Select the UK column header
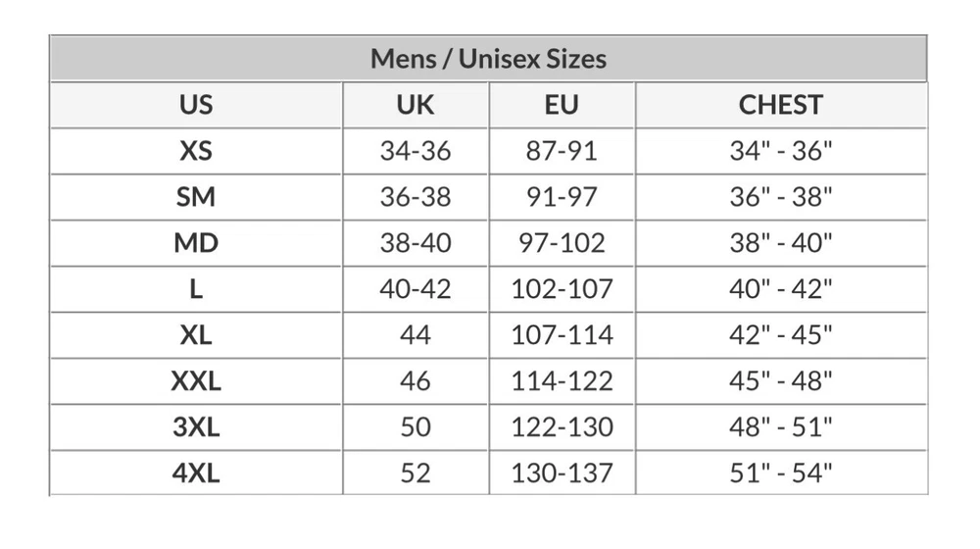 tap(416, 105)
